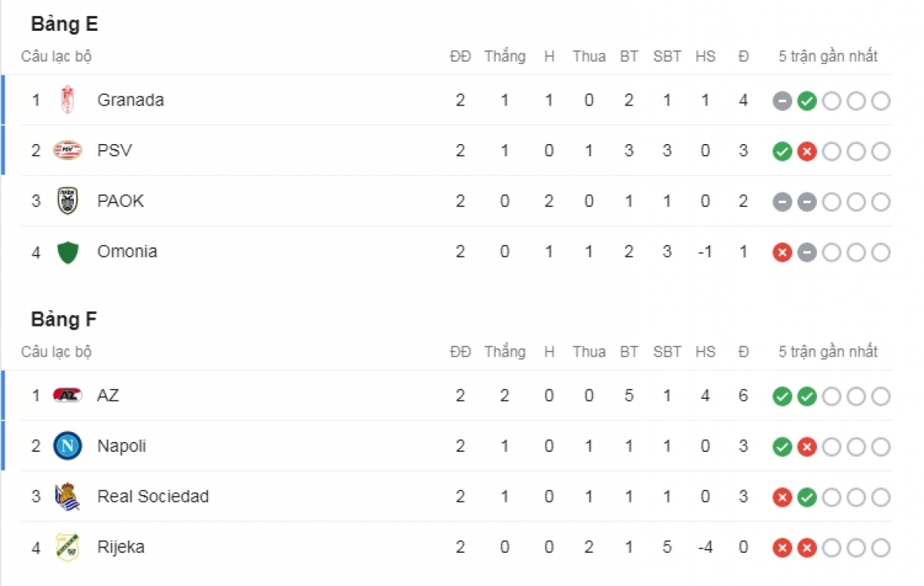Open the Real Sociedad team link

coord(153,497)
